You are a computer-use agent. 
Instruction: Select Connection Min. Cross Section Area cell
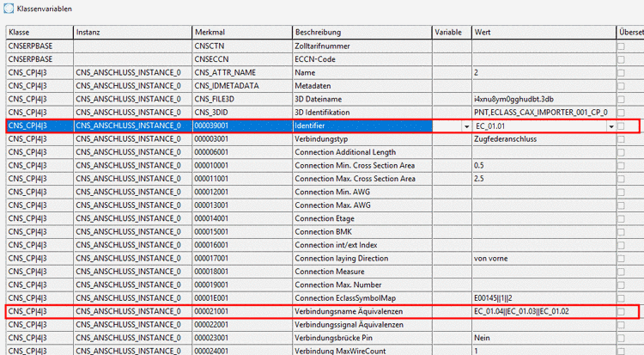(362, 165)
